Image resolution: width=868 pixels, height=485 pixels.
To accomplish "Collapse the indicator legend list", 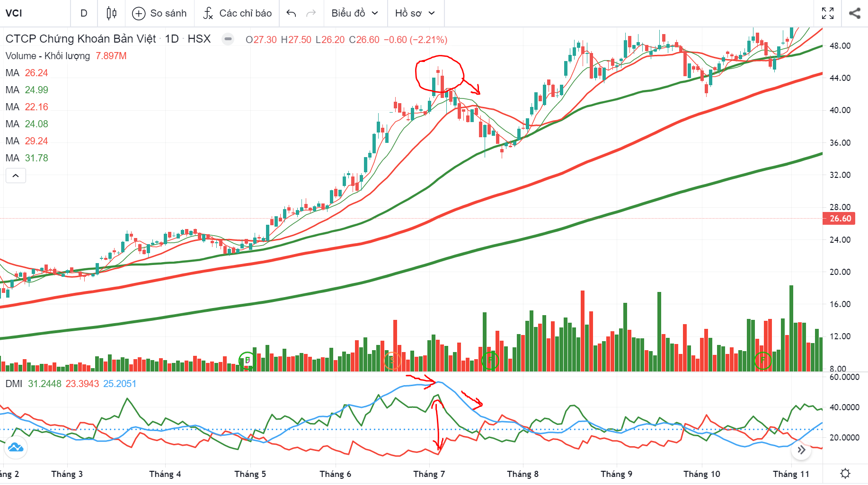I will pos(16,176).
